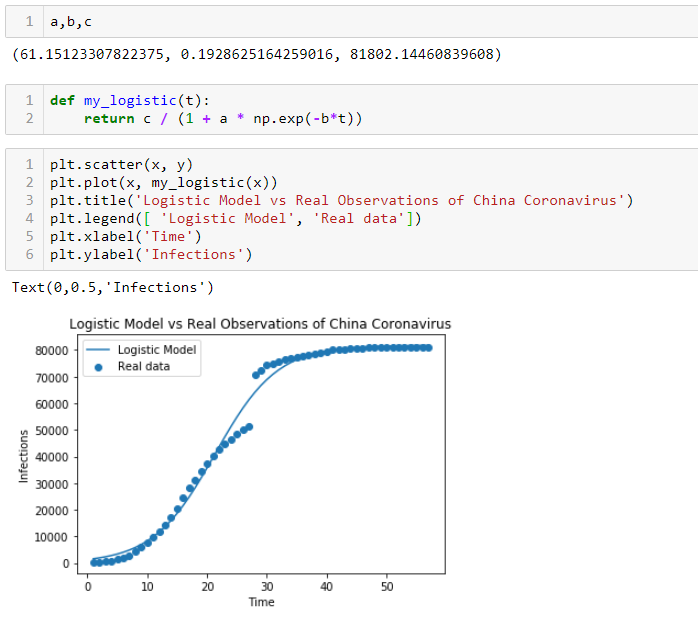The image size is (698, 627).
Task: Click the 70000 y-axis tick label
Action: (52, 377)
